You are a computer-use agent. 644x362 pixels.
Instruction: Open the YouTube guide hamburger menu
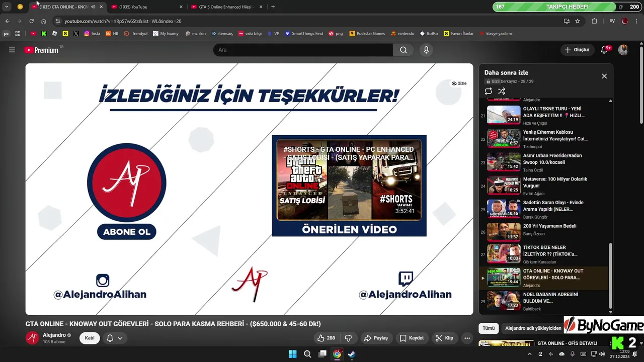(x=12, y=50)
